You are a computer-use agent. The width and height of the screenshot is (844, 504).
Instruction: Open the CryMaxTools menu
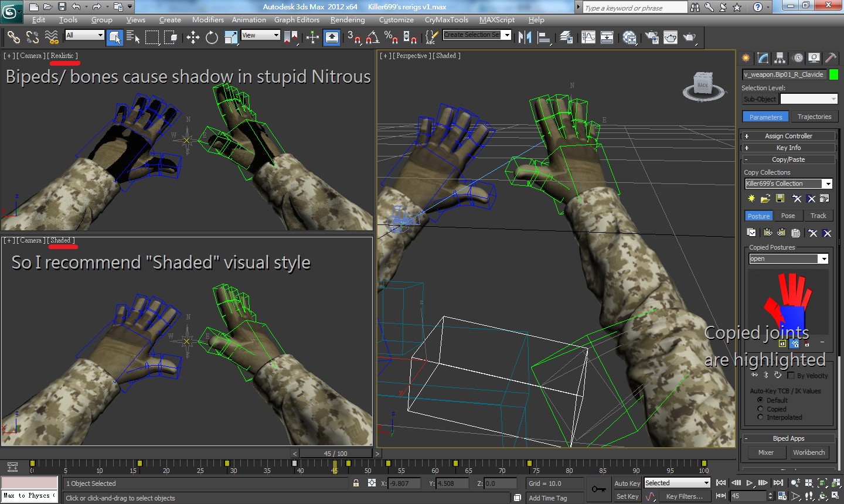(x=446, y=19)
